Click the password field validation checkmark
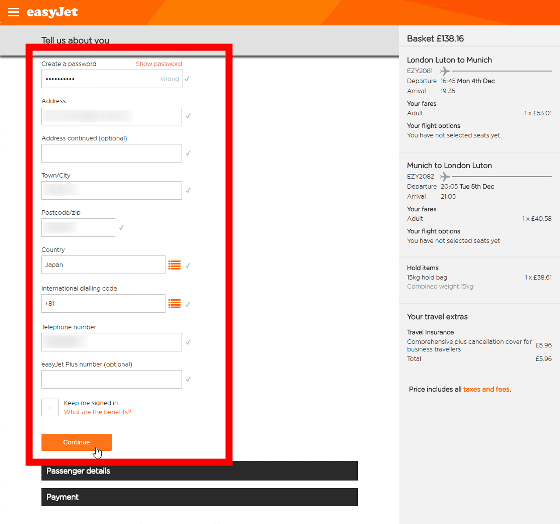Screen dimensions: 560x524 click(188, 79)
